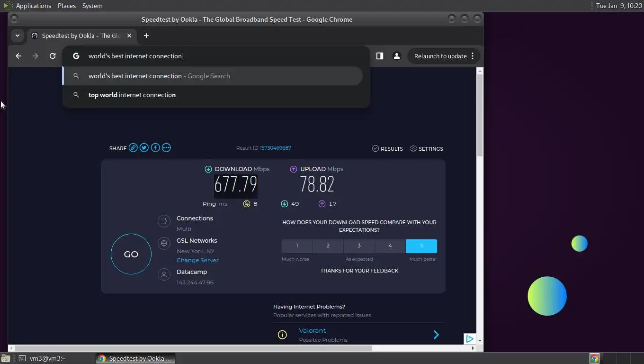644x364 pixels.
Task: Click the download arrow icon beside DOWNLOAD
Action: coord(208,169)
